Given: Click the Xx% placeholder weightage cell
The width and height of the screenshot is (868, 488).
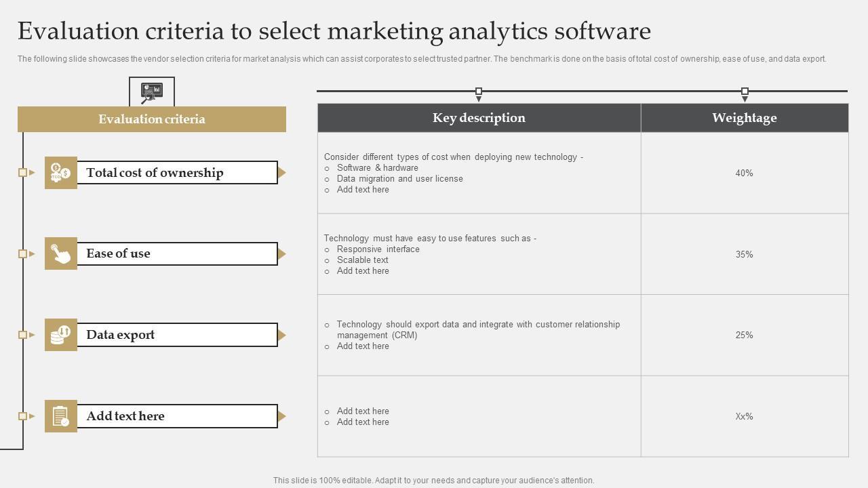Looking at the screenshot, I should 745,417.
